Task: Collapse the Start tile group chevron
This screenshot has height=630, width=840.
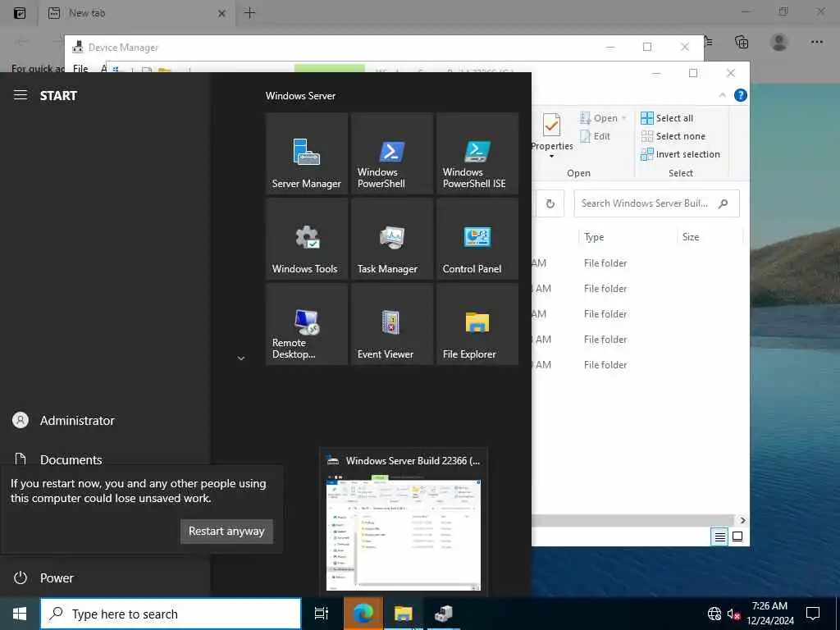Action: tap(241, 358)
